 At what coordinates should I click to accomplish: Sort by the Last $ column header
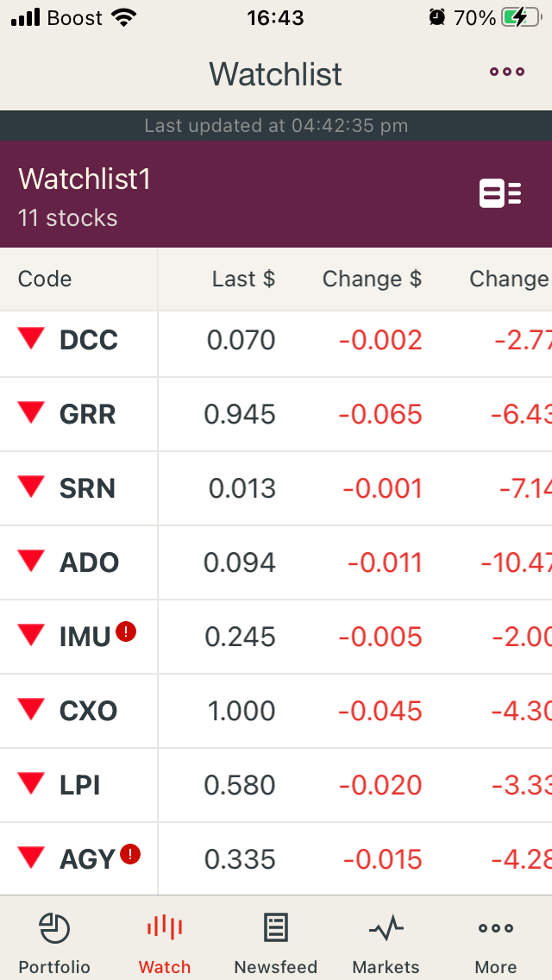tap(243, 279)
